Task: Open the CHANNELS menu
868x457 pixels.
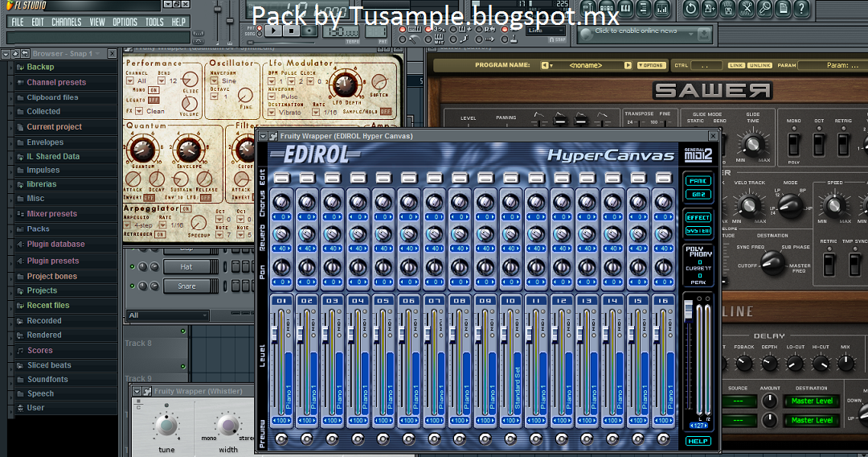Action: coord(67,23)
